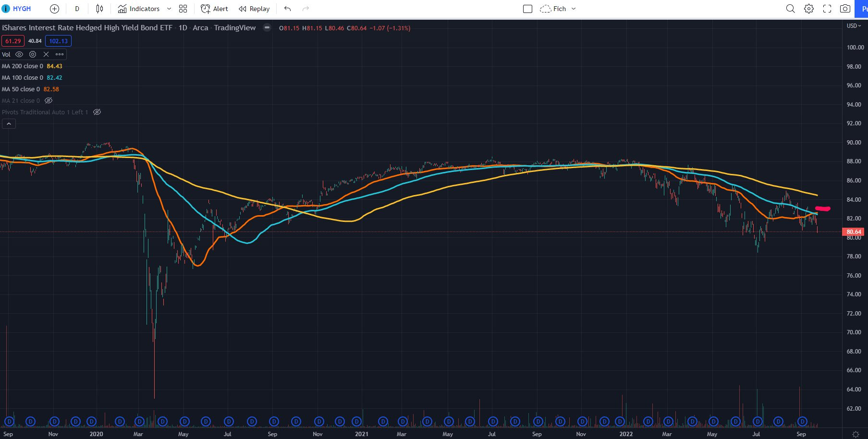Start bar Replay mode
868x439 pixels.
(x=254, y=9)
